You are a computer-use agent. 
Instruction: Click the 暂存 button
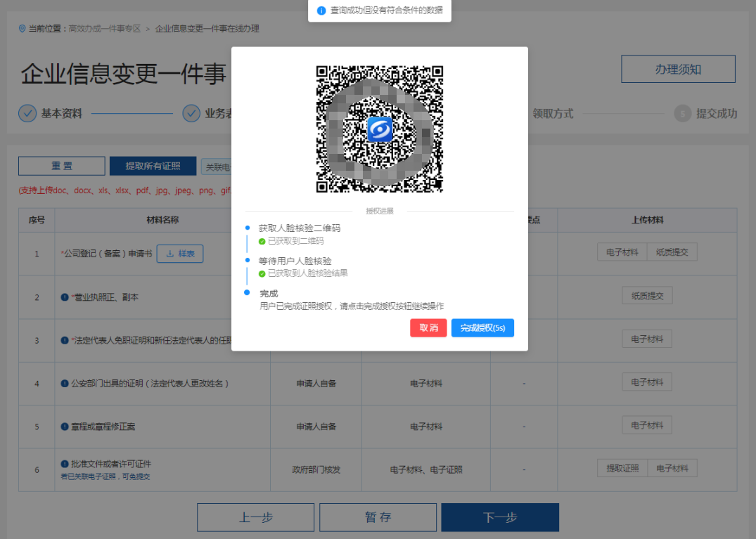tap(378, 517)
